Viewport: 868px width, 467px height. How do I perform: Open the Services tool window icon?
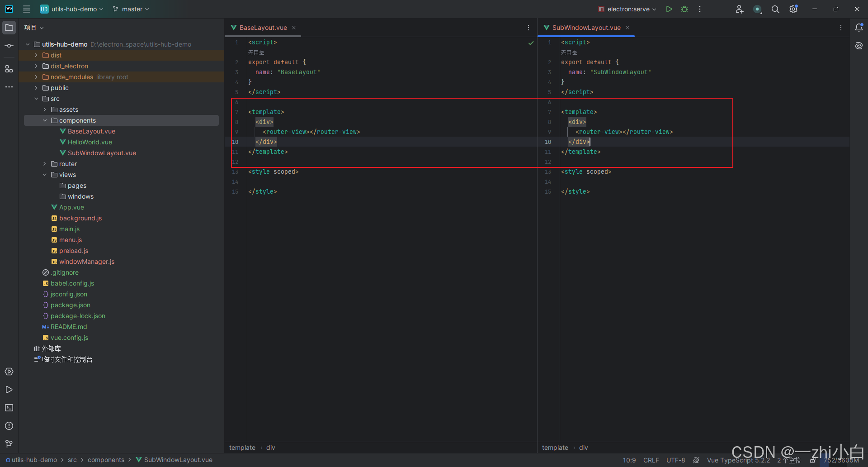click(x=9, y=372)
